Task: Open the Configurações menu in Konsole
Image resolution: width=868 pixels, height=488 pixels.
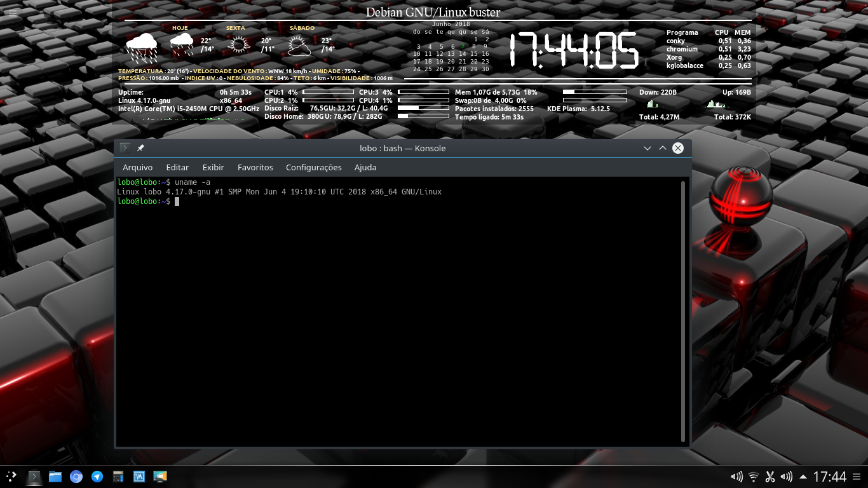Action: pos(313,167)
